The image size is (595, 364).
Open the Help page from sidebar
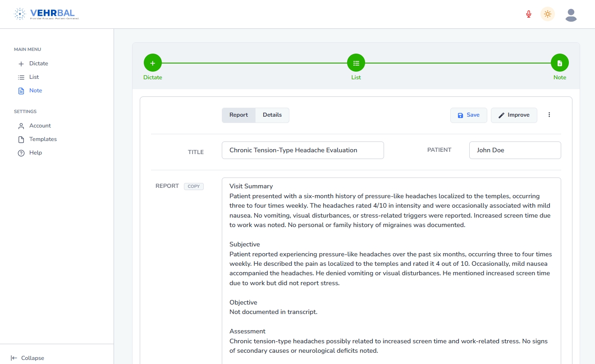35,153
